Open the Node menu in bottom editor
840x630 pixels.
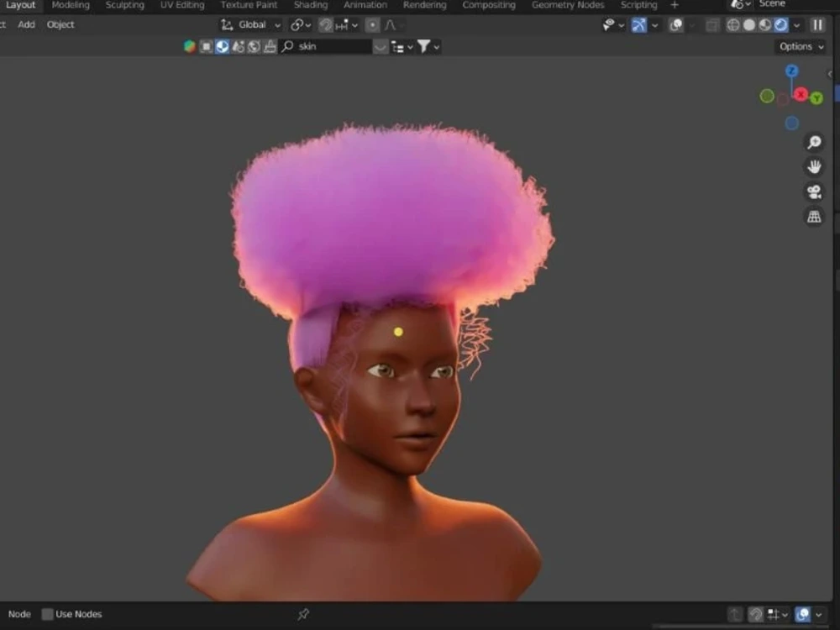(x=19, y=614)
